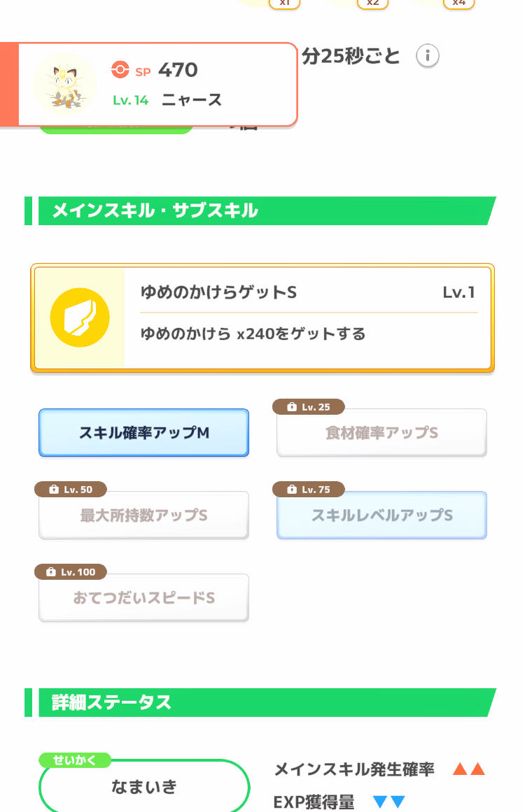The image size is (525, 812).
Task: Tap the locked 最大所持数アップS sub skill
Action: (x=143, y=515)
